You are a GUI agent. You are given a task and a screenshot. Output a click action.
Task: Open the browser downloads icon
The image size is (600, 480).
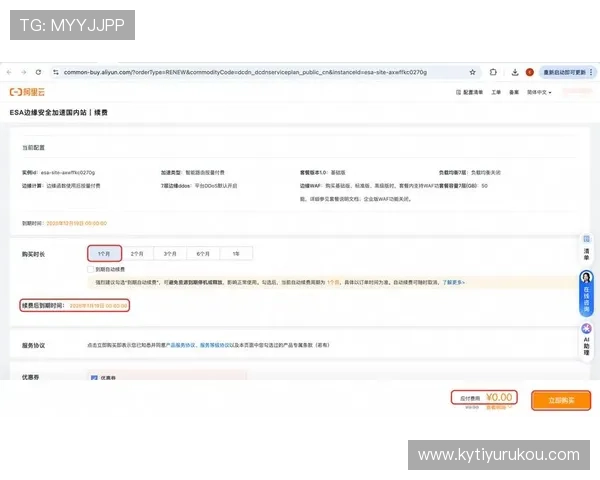tap(514, 73)
